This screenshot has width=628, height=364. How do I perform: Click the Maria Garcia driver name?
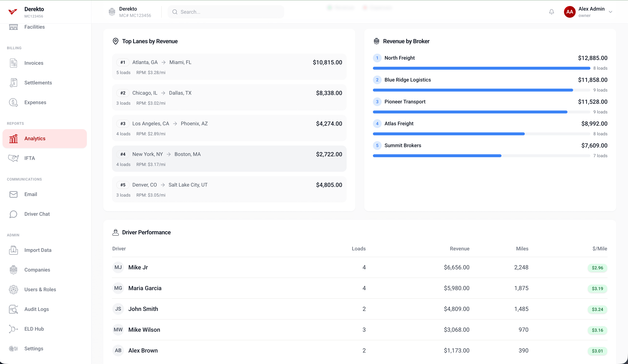145,288
